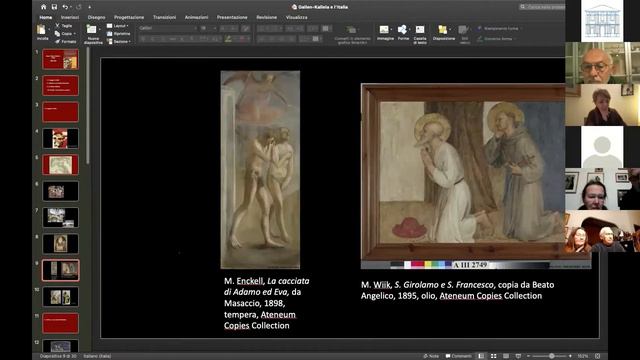Image resolution: width=640 pixels, height=360 pixels.
Task: Click Converti in elemento grafico SmartArt
Action: [352, 35]
